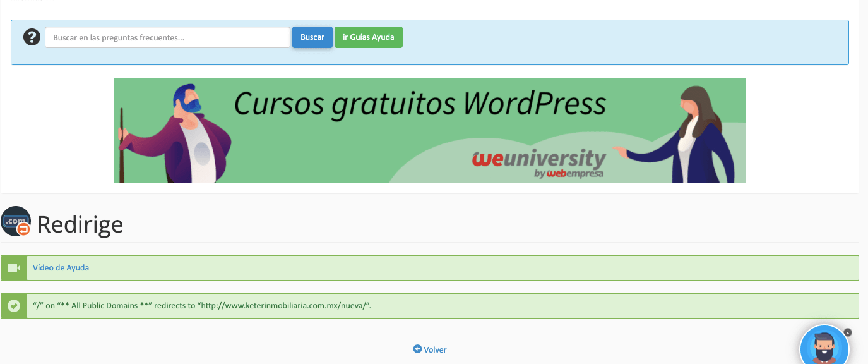Click the green checkmark success icon
The width and height of the screenshot is (868, 364).
click(x=14, y=306)
